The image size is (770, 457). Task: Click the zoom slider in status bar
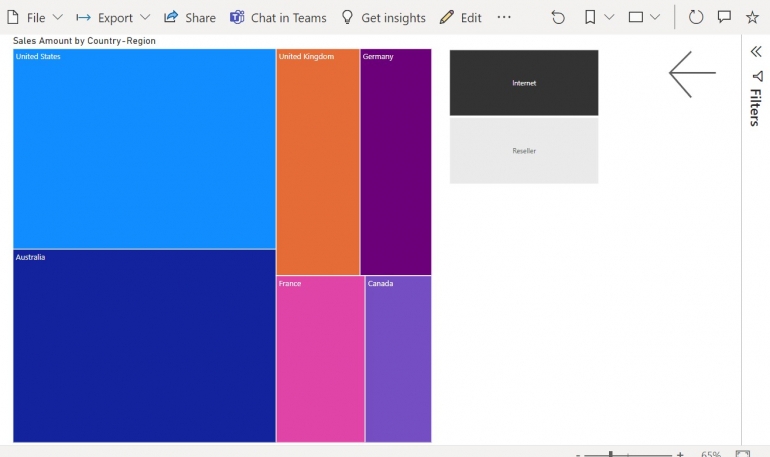pos(611,454)
